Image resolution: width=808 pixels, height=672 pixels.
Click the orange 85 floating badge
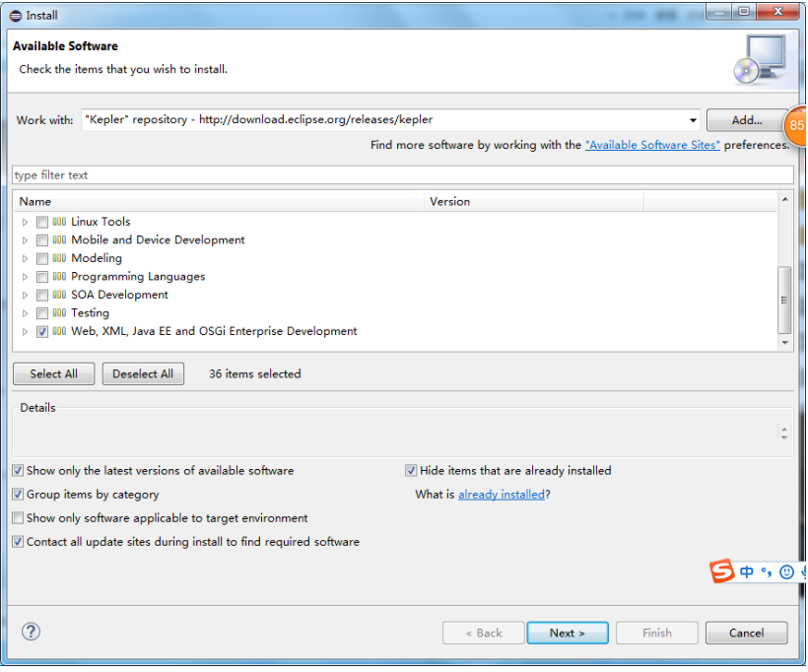pyautogui.click(x=795, y=125)
